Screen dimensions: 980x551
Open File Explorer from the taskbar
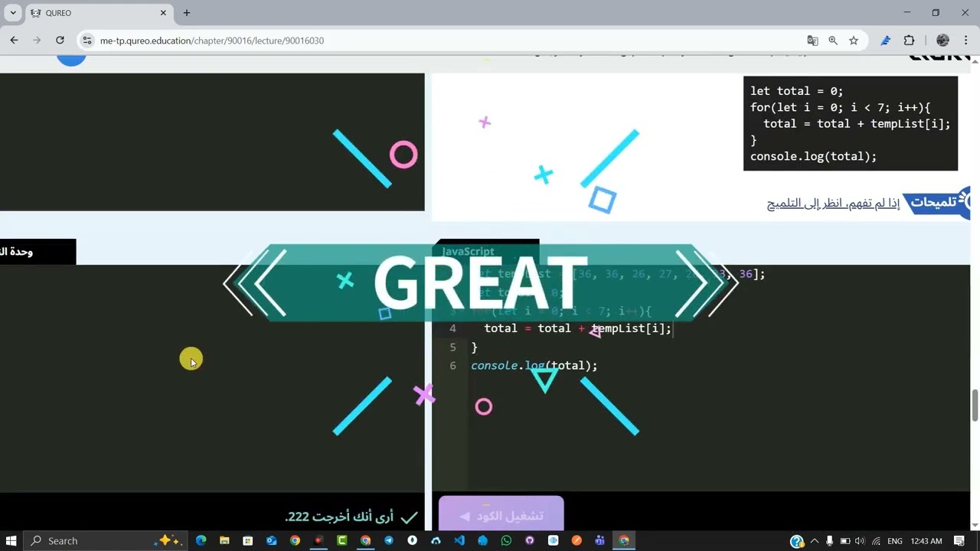pos(224,540)
